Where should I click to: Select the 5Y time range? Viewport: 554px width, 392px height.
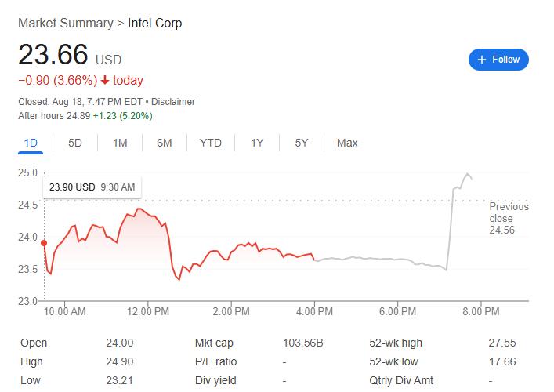[x=302, y=143]
